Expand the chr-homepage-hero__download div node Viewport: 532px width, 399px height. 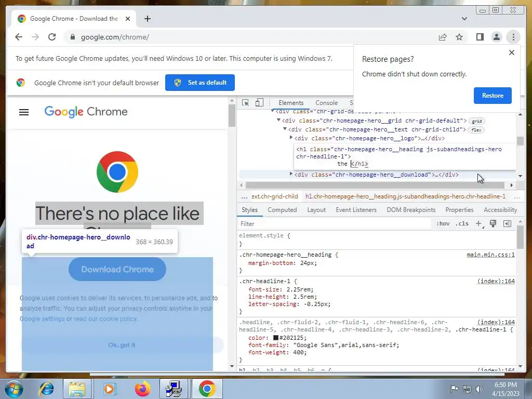291,174
